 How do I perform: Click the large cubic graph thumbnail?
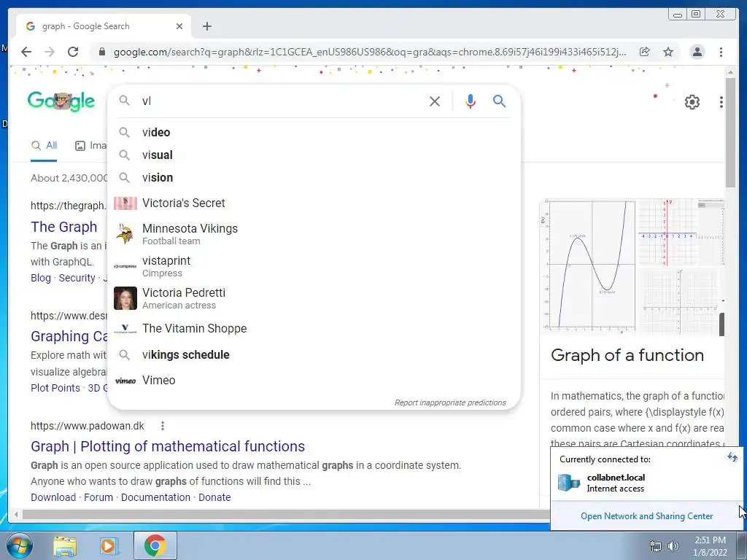point(589,265)
